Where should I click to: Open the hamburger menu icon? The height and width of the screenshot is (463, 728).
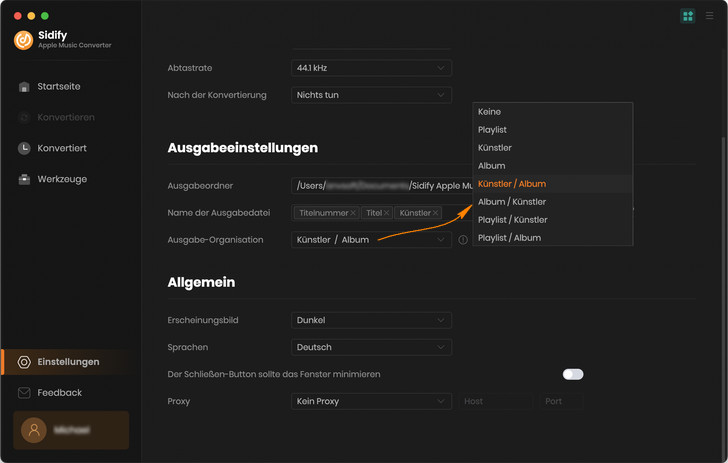click(x=710, y=16)
